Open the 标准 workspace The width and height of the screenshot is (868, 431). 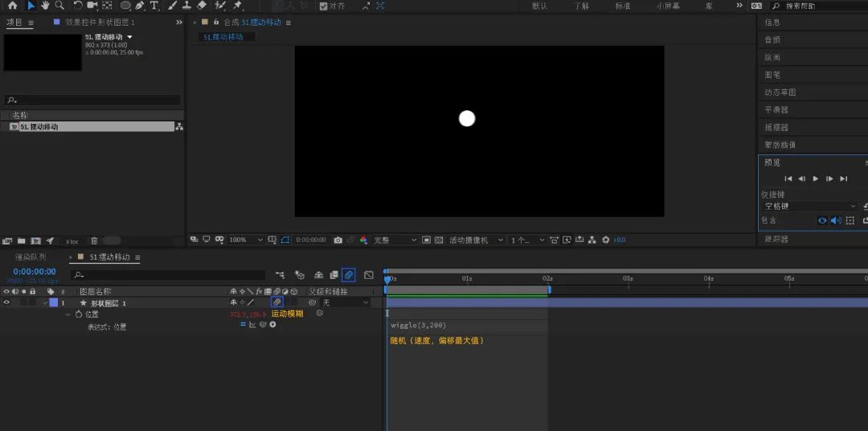click(623, 6)
